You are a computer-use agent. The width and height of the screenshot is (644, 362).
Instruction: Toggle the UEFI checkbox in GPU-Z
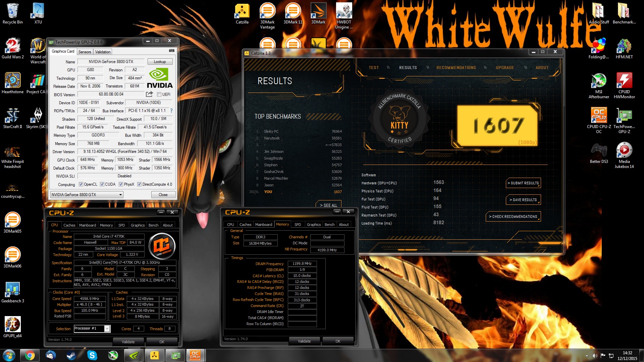(x=159, y=95)
